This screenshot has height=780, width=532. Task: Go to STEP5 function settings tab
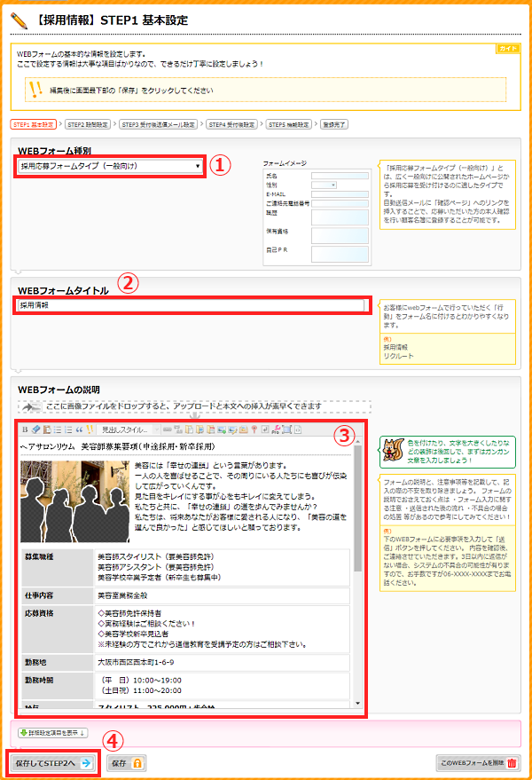click(x=289, y=124)
